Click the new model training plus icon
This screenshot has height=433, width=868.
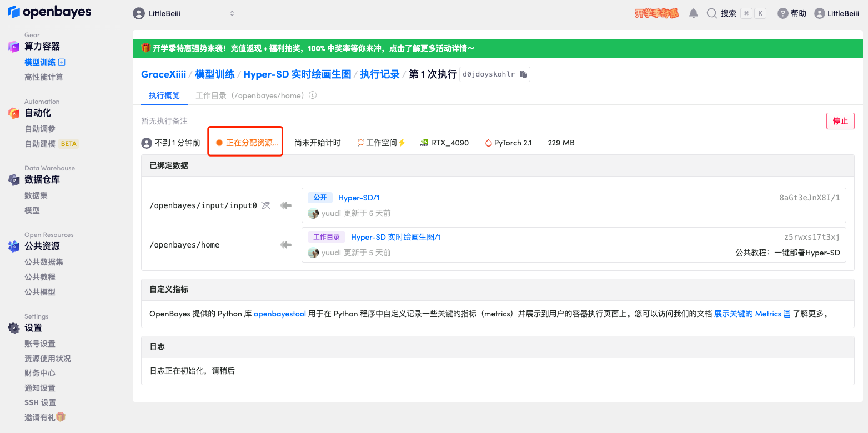[62, 62]
